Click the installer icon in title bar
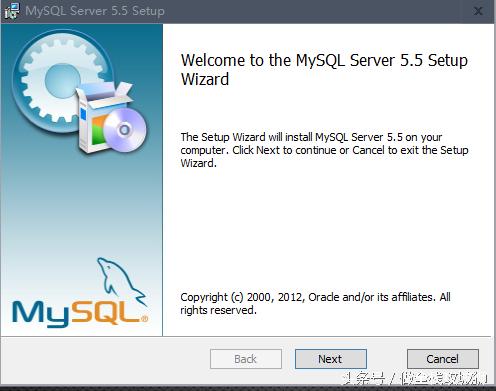The height and width of the screenshot is (391, 496). 12,11
